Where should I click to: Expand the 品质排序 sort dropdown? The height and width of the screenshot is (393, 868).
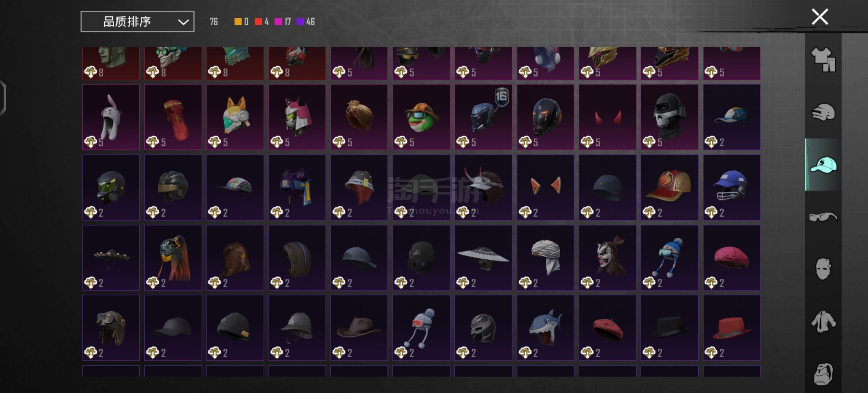[137, 21]
